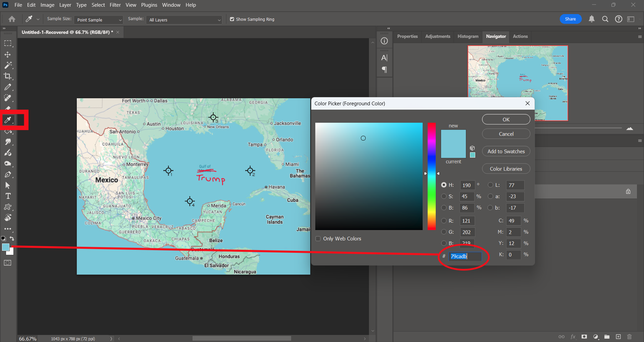Viewport: 644px width, 342px height.
Task: Delete layer with the trash icon
Action: click(x=630, y=337)
